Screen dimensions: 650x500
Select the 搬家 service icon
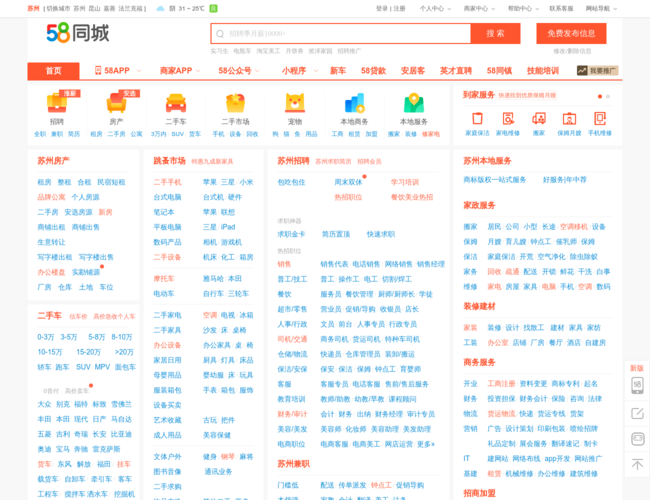(539, 119)
